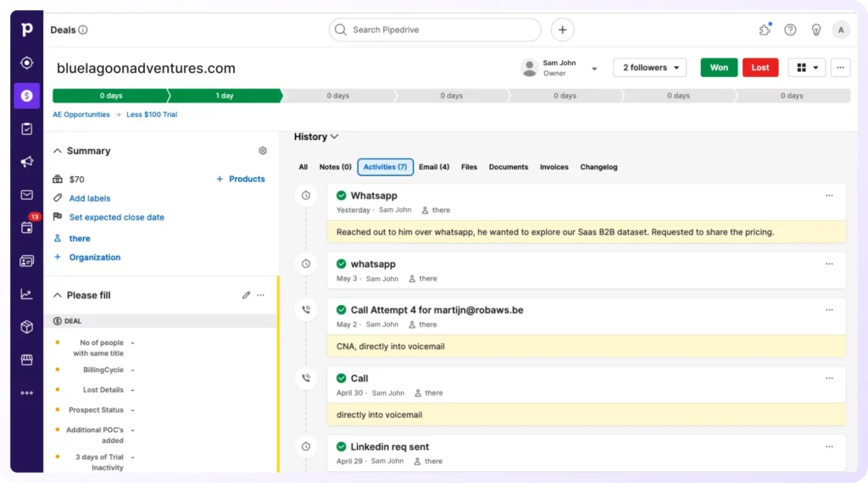Click Set expected close date
Screen dimensions: 868x483
[x=116, y=217]
